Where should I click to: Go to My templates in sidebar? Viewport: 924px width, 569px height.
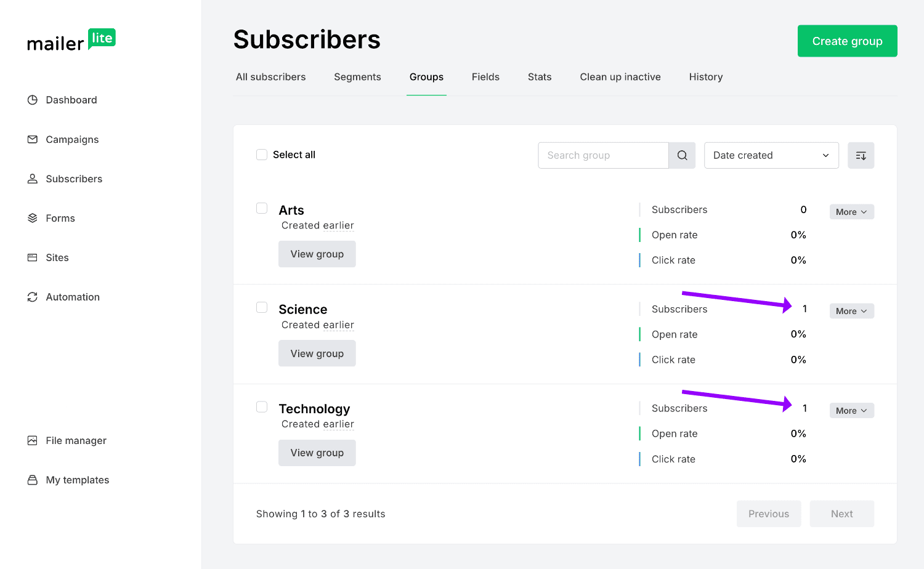[78, 480]
